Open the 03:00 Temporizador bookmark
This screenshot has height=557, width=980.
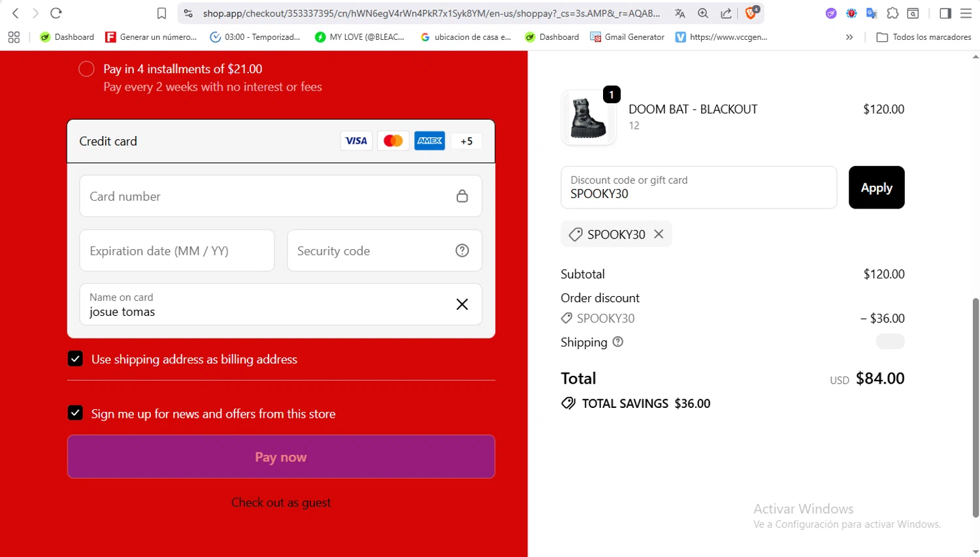[255, 37]
